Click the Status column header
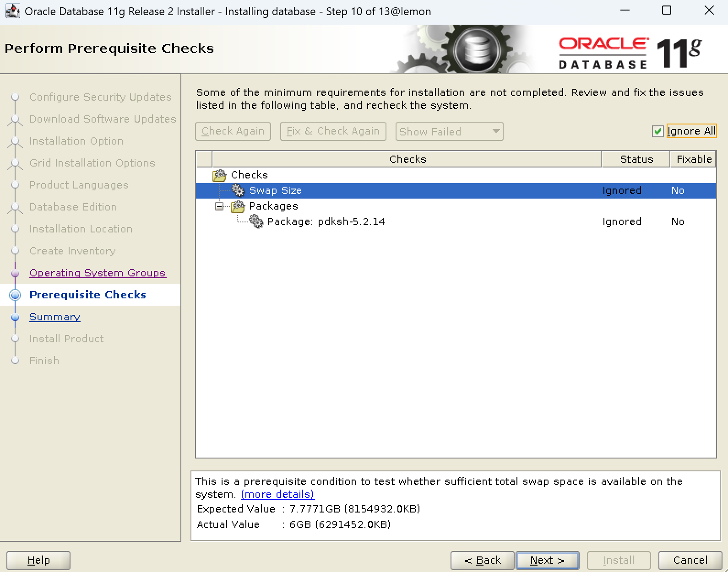Viewport: 728px width, 572px height. click(x=636, y=159)
